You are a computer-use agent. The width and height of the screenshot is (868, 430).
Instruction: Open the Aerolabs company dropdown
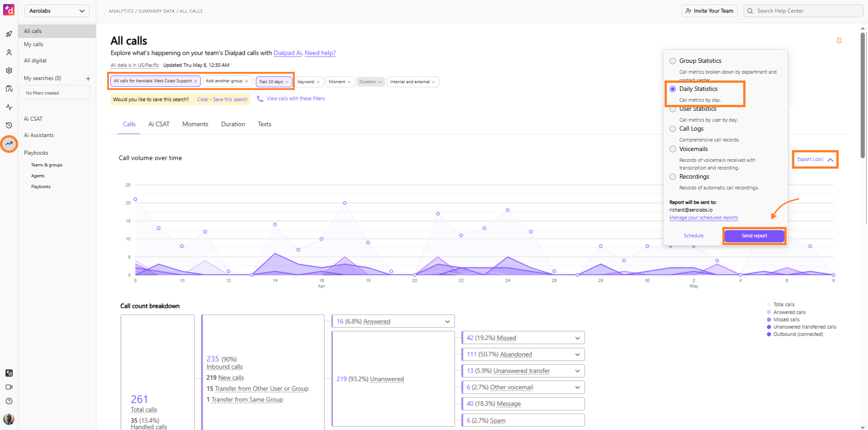coord(57,11)
